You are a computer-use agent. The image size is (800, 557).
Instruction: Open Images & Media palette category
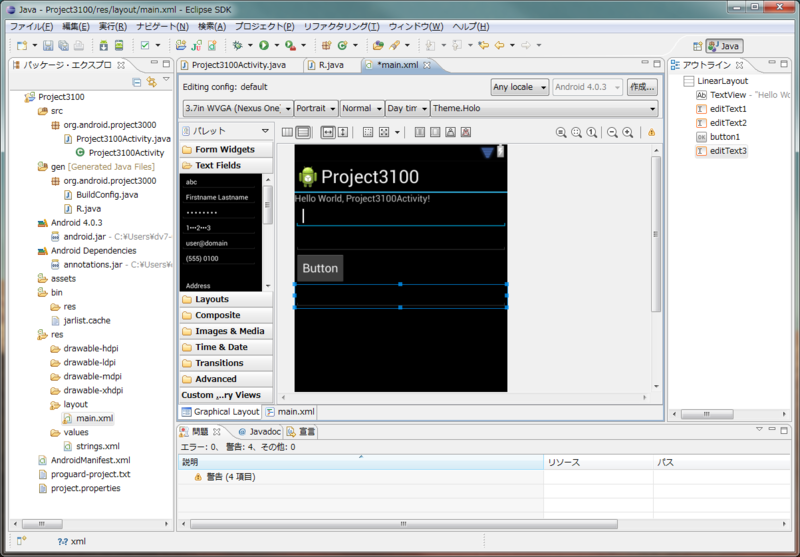point(227,331)
